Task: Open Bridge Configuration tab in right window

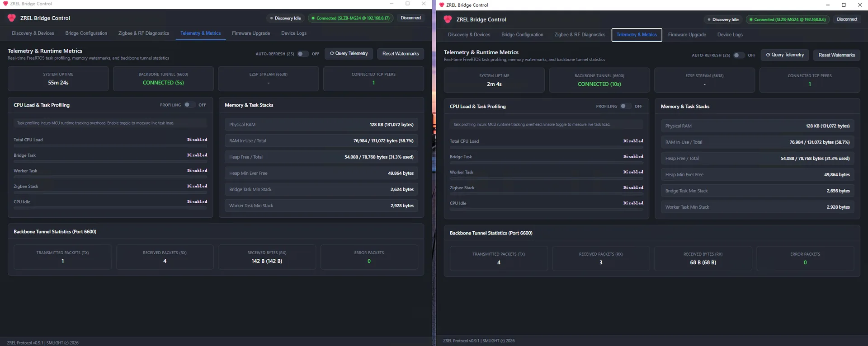Action: (523, 35)
